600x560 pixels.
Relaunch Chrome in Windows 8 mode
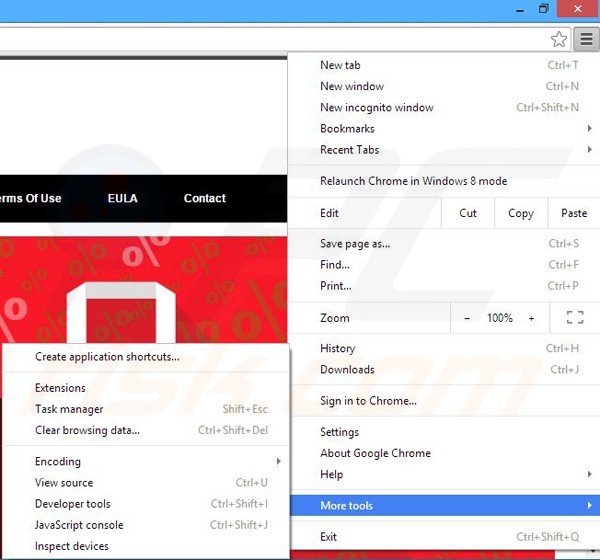(445, 181)
